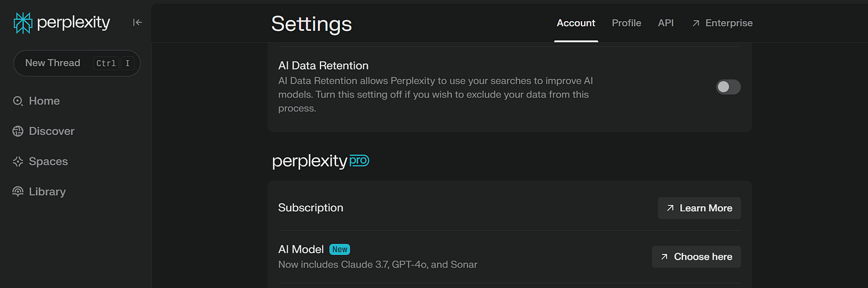This screenshot has width=868, height=288.
Task: Open the Profile tab
Action: (626, 23)
